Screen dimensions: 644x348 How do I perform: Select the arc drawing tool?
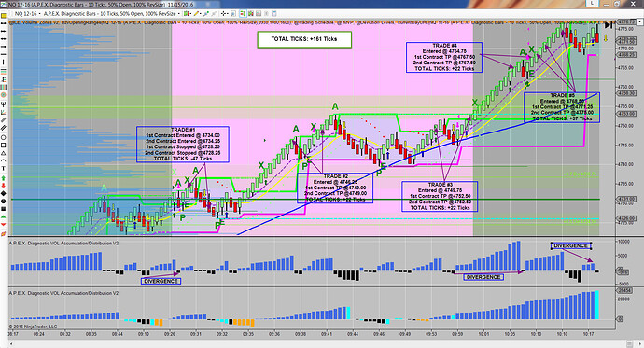click(4, 160)
